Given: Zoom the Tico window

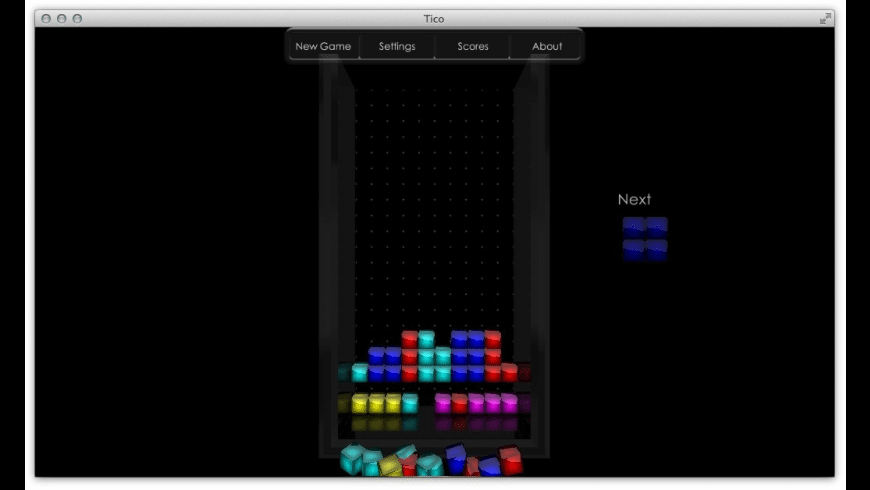Looking at the screenshot, I should coord(77,18).
